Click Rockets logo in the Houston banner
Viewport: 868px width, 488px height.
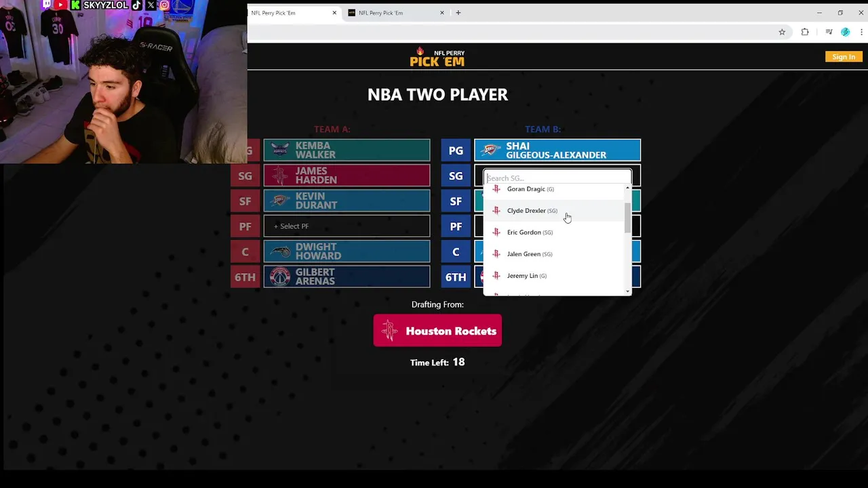click(x=389, y=331)
